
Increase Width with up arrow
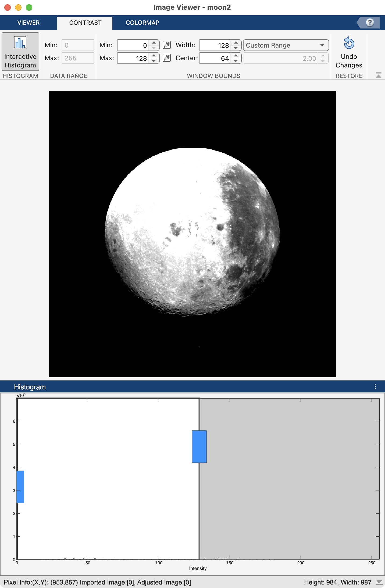click(x=236, y=43)
